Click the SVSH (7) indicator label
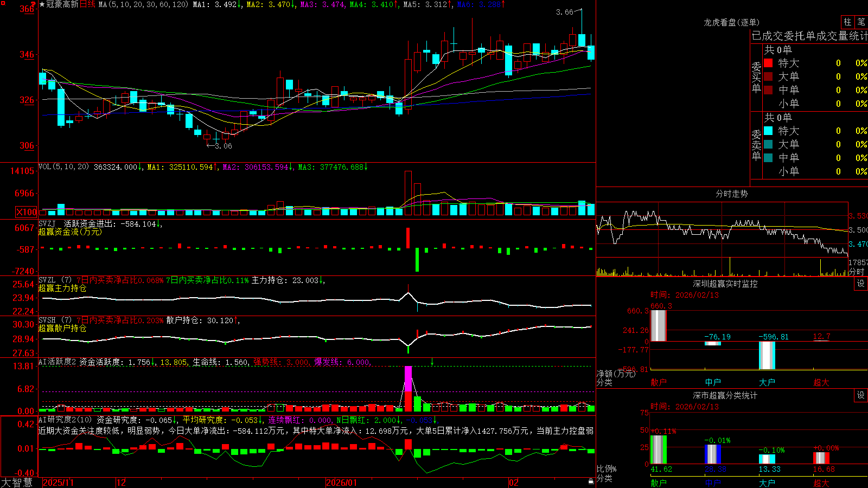This screenshot has height=488, width=868. pyautogui.click(x=55, y=320)
